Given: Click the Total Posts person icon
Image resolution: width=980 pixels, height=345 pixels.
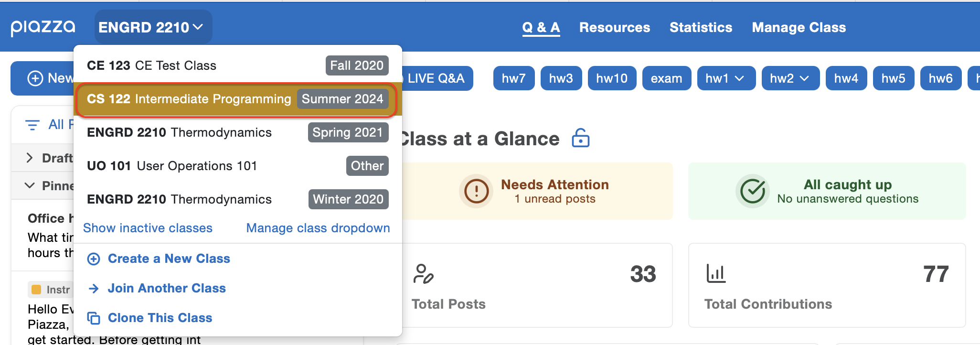Looking at the screenshot, I should click(423, 274).
